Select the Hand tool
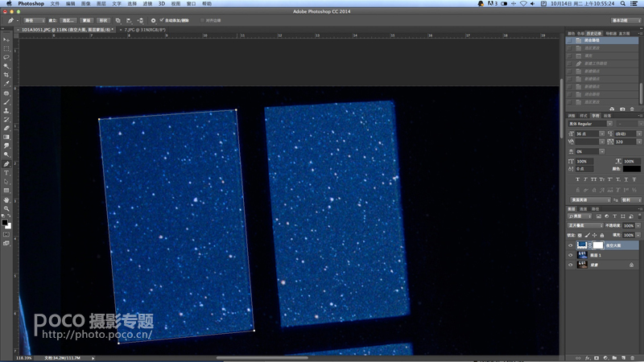644x362 pixels. click(x=6, y=200)
